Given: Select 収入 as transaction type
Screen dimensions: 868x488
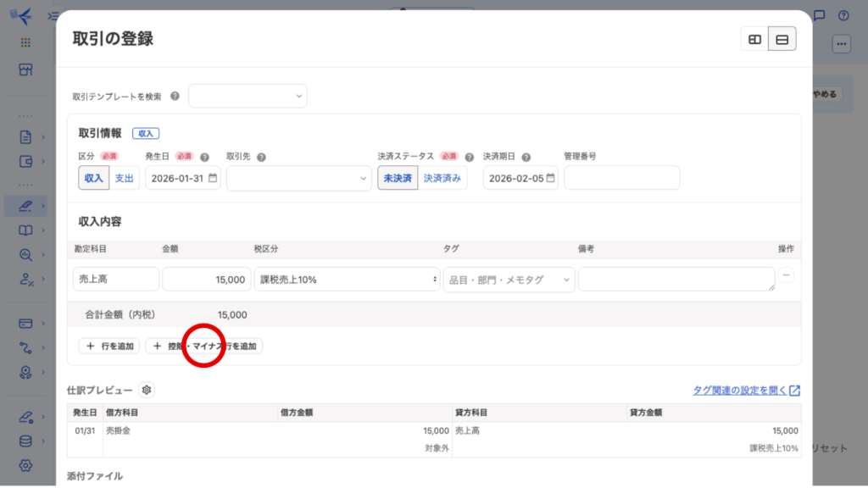Looking at the screenshot, I should pos(93,178).
